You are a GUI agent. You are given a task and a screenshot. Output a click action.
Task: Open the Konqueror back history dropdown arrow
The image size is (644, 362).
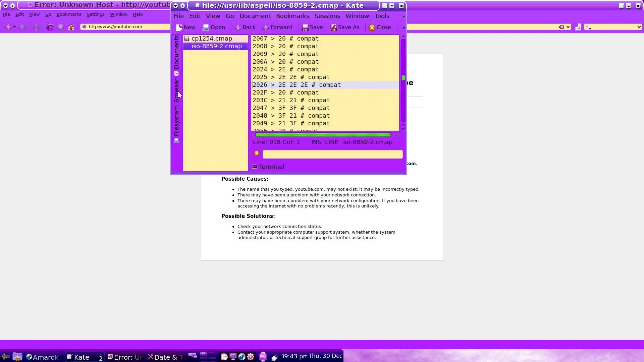point(14,27)
